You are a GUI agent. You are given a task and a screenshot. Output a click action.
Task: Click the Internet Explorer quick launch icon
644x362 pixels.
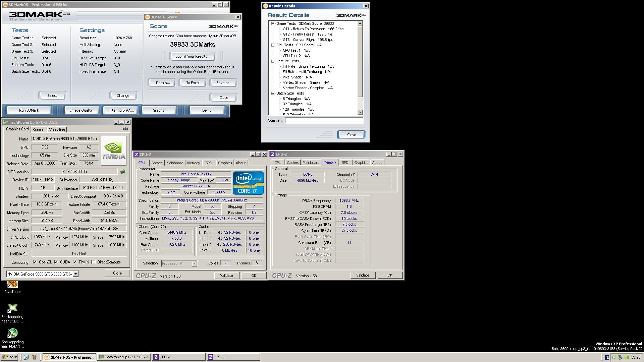click(x=26, y=357)
